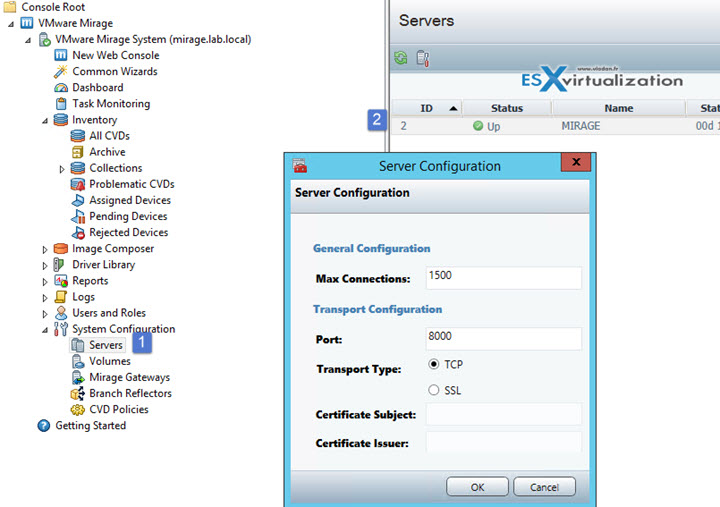Viewport: 720px width, 507px height.
Task: Click OK in Server Configuration dialog
Action: pyautogui.click(x=477, y=487)
